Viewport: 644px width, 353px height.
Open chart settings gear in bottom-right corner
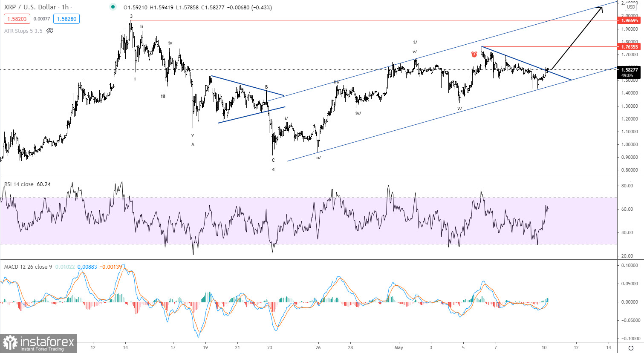pos(631,348)
